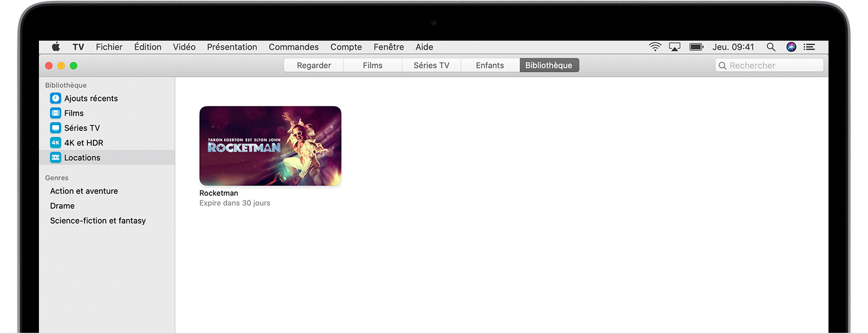This screenshot has width=868, height=334.
Task: Click in the Rechercher search field
Action: [773, 66]
